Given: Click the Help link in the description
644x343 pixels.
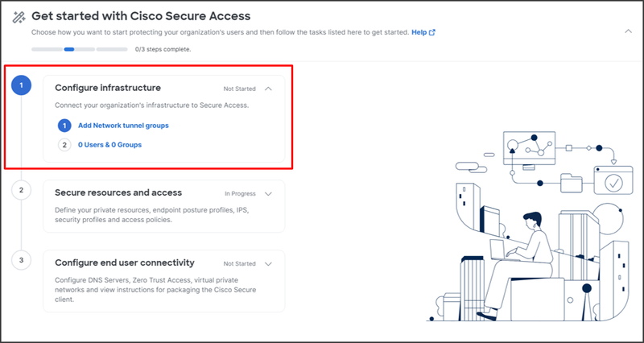Looking at the screenshot, I should [419, 32].
